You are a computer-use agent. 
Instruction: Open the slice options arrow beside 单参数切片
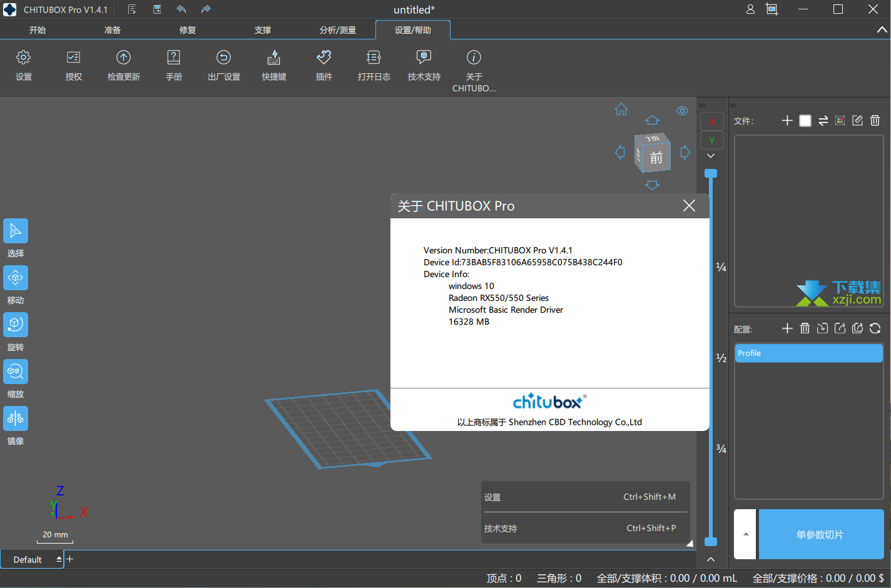point(745,534)
